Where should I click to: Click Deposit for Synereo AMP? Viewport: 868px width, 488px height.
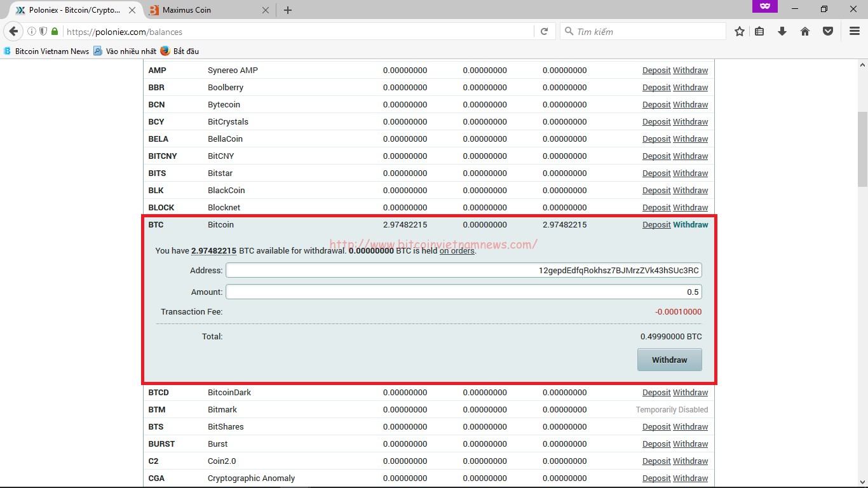coord(656,70)
